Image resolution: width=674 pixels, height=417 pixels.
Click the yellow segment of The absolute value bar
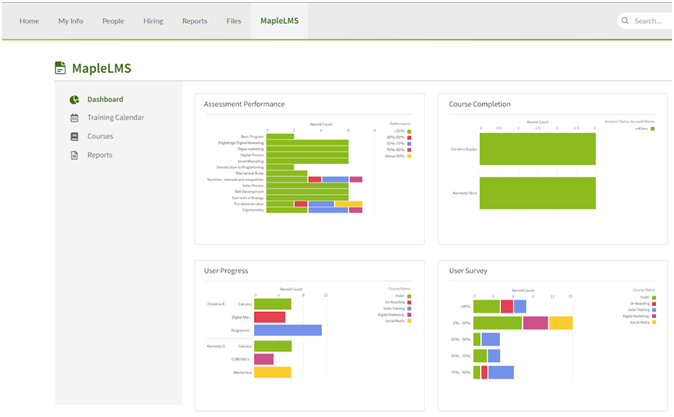[349, 204]
